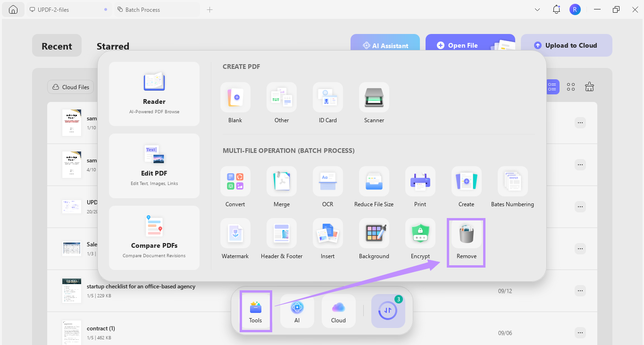Switch to grid view layout
The height and width of the screenshot is (345, 644).
click(x=570, y=86)
